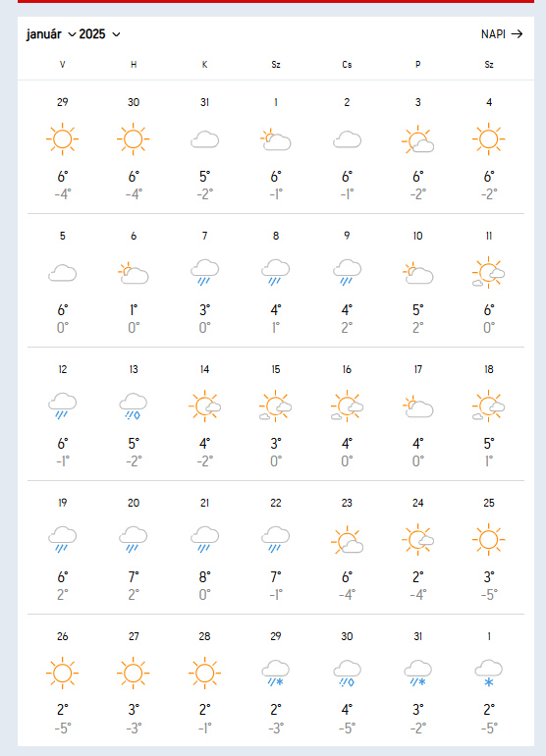Select the sunny icon for December 29
The height and width of the screenshot is (756, 546).
coord(62,139)
